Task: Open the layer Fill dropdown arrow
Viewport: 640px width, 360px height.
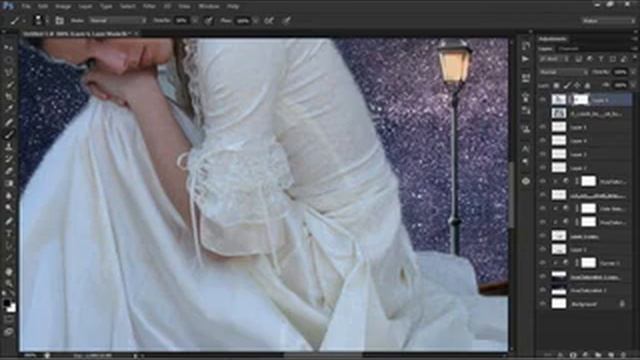Action: [x=633, y=85]
